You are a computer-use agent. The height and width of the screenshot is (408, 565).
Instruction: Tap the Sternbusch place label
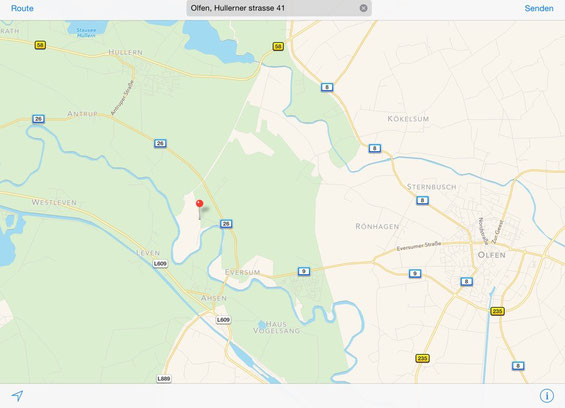pos(432,187)
